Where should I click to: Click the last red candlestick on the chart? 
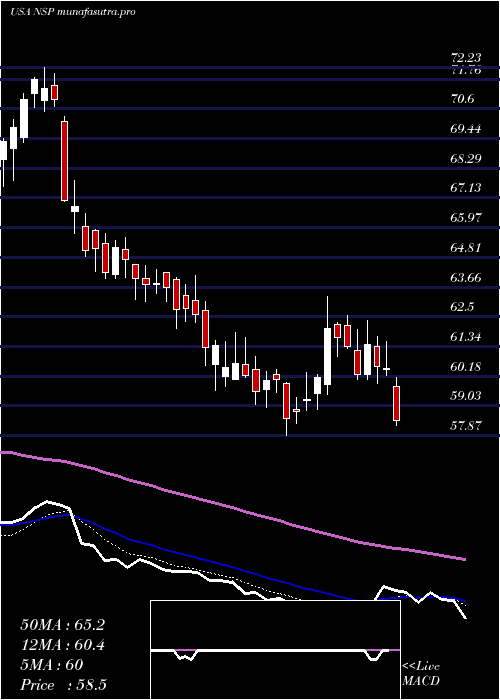(x=396, y=403)
